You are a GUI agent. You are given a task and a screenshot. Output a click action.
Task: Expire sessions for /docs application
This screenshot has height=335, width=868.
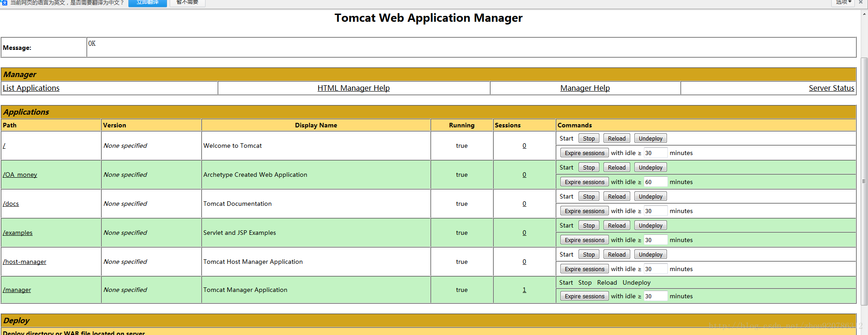pyautogui.click(x=584, y=211)
